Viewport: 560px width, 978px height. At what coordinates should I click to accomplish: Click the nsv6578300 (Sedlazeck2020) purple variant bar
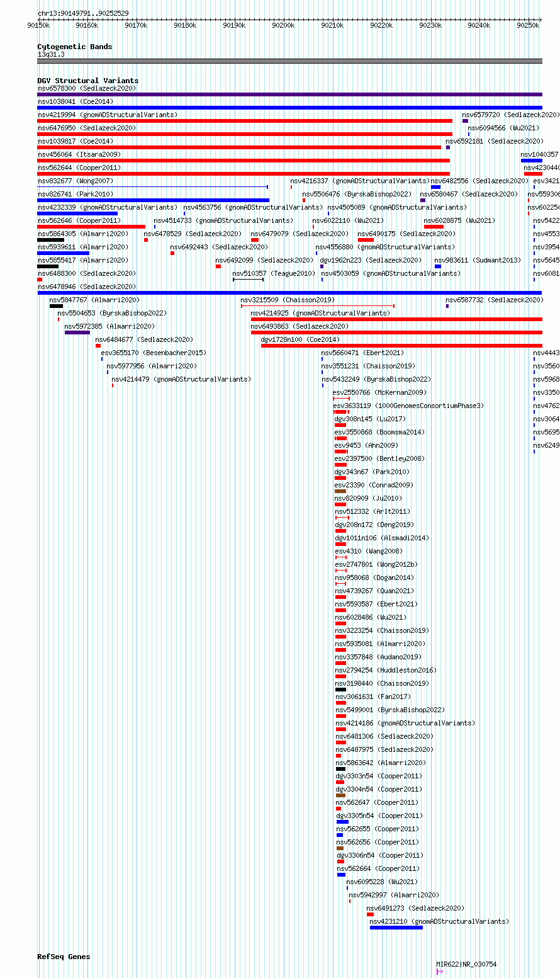[x=289, y=94]
